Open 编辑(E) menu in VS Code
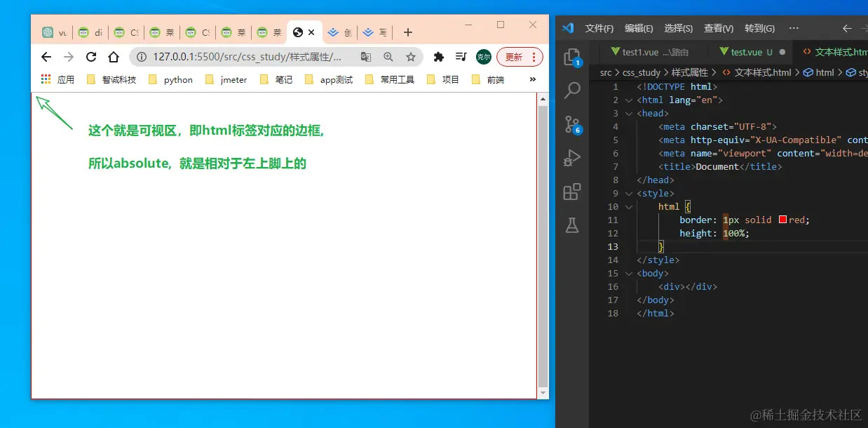The width and height of the screenshot is (868, 428). click(639, 28)
